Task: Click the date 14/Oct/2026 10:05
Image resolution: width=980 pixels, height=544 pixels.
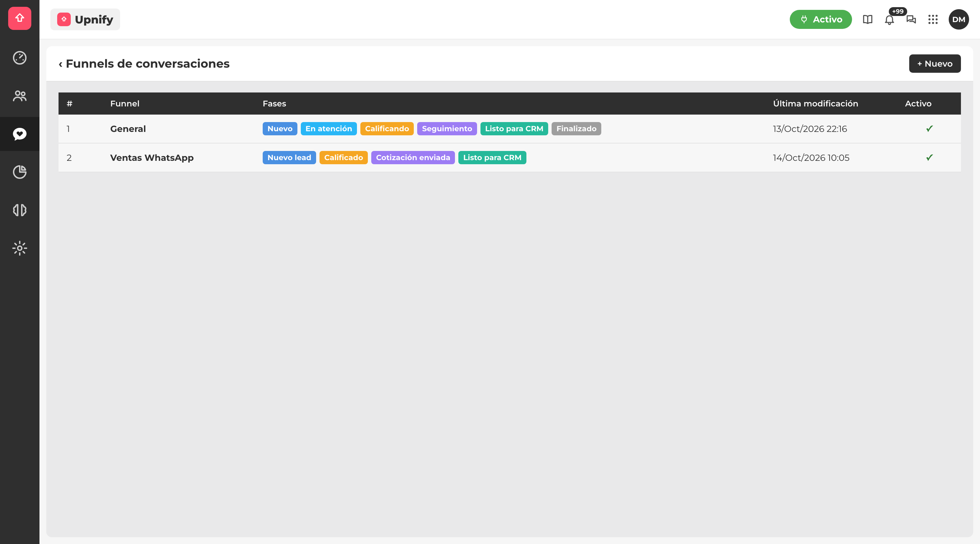Action: [x=811, y=158]
